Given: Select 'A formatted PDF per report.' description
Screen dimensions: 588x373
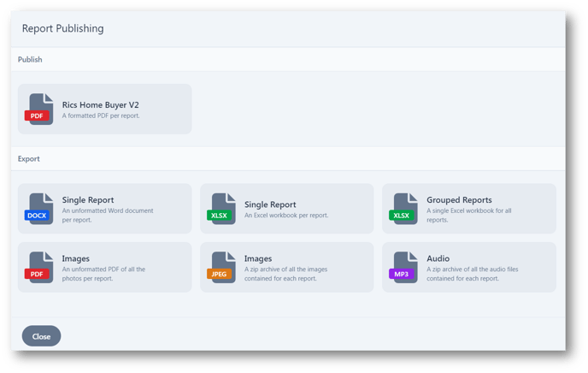Looking at the screenshot, I should pyautogui.click(x=101, y=116).
